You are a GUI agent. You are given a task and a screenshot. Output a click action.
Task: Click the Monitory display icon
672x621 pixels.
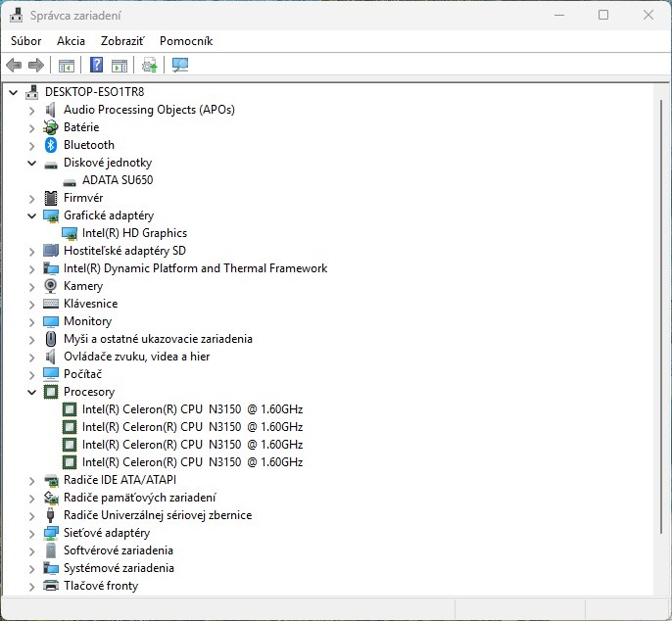click(x=51, y=321)
